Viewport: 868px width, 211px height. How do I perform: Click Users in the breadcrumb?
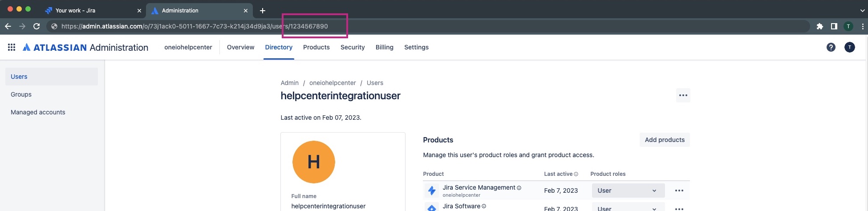375,83
